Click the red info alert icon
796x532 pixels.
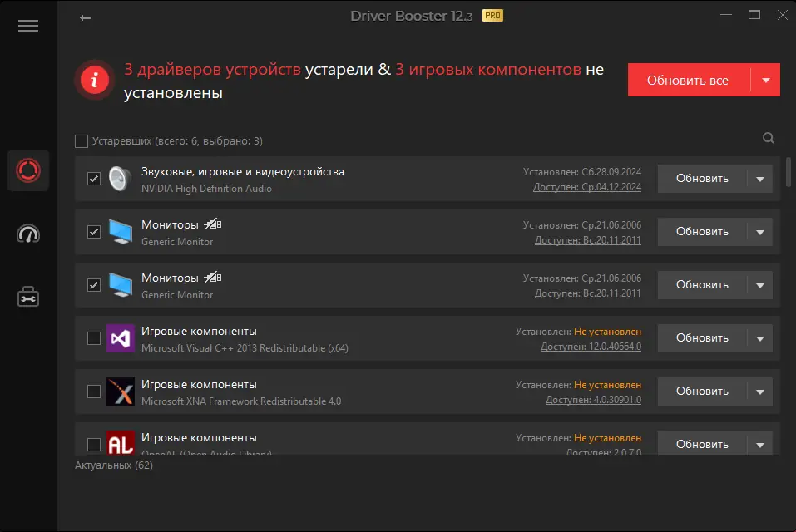pos(94,80)
